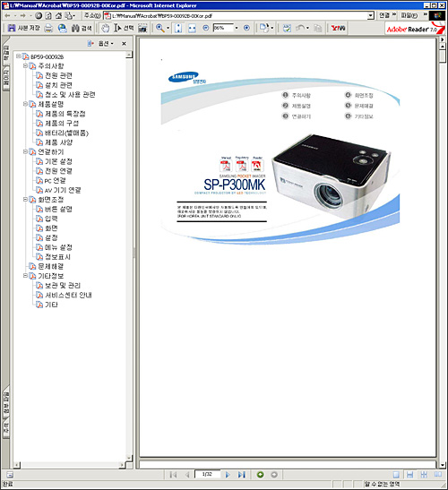Jump to the last page button
448x490 pixels.
241,475
